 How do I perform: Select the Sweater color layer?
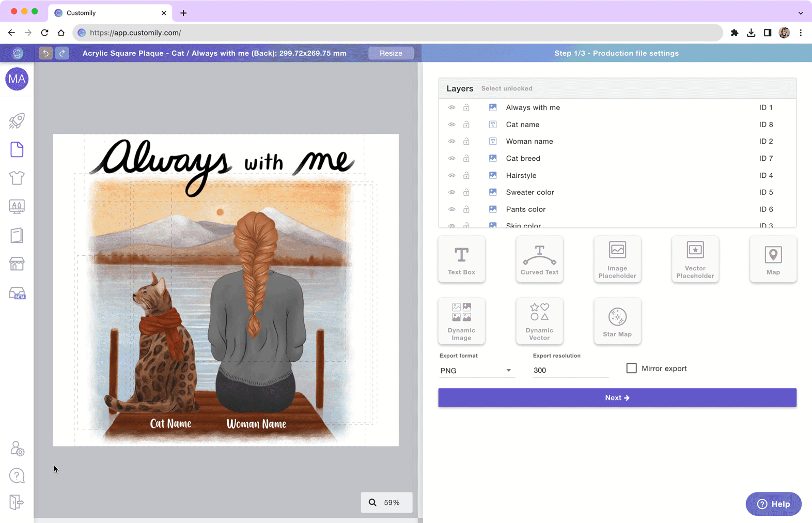click(530, 192)
